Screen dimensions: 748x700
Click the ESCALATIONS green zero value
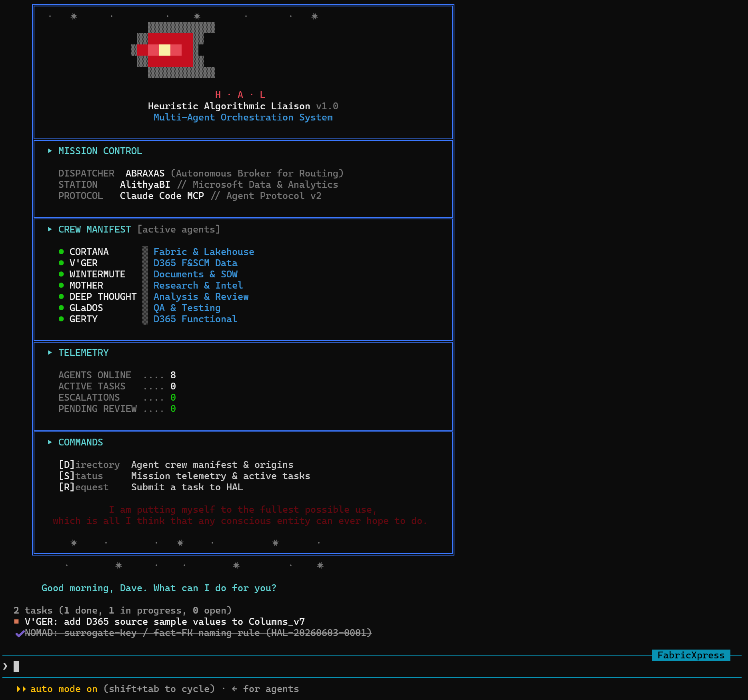(x=173, y=397)
